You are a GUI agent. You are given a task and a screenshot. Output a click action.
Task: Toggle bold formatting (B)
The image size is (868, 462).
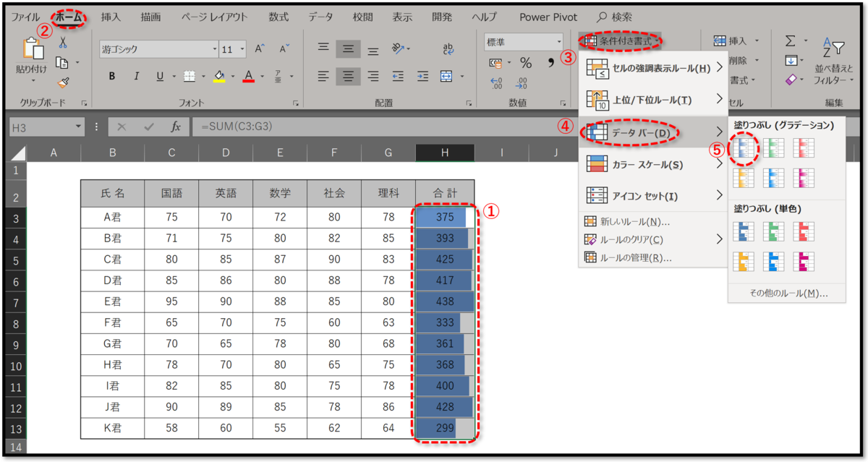[x=112, y=75]
